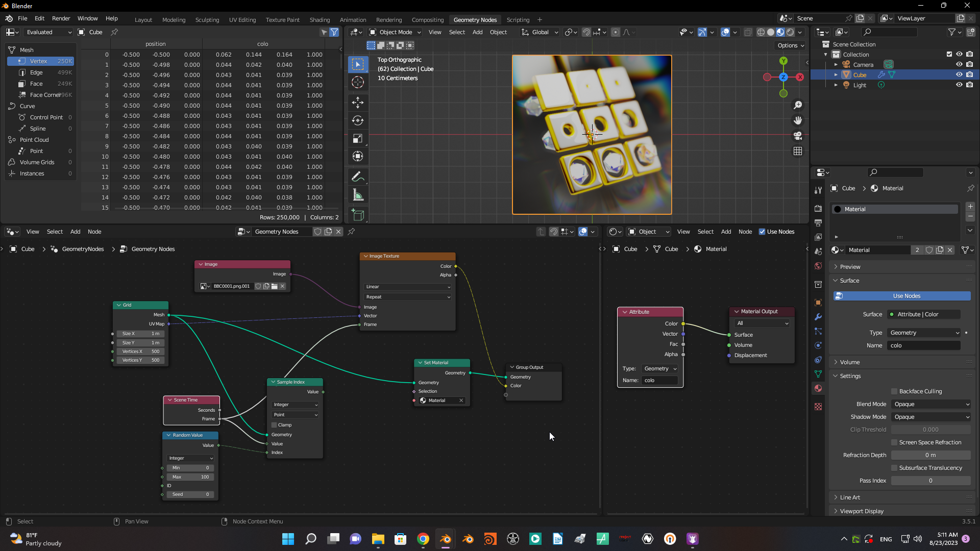The height and width of the screenshot is (551, 980).
Task: Switch orthographic/perspective grid icon
Action: pos(798,151)
